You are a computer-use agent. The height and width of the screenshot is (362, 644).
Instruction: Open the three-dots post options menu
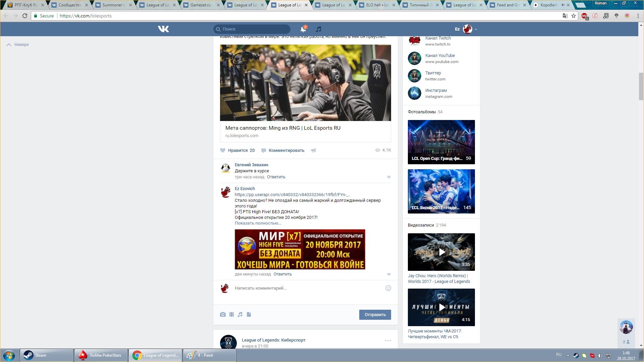point(388,341)
